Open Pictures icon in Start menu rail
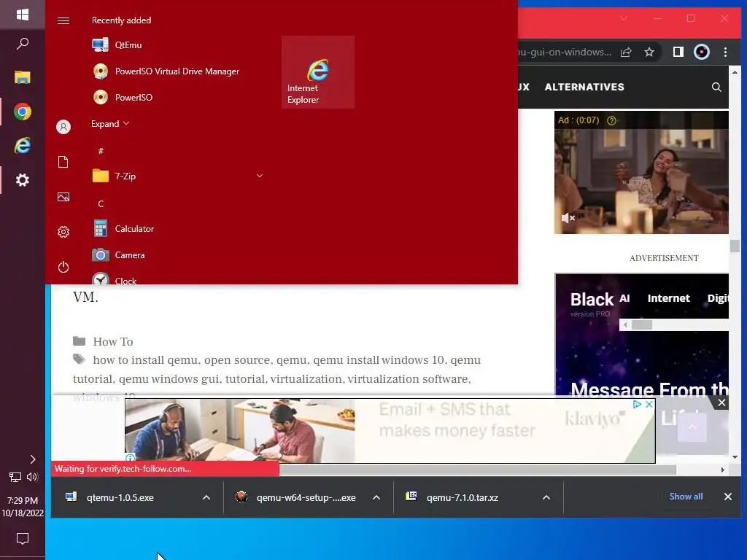Viewport: 747px width, 560px height. click(63, 197)
